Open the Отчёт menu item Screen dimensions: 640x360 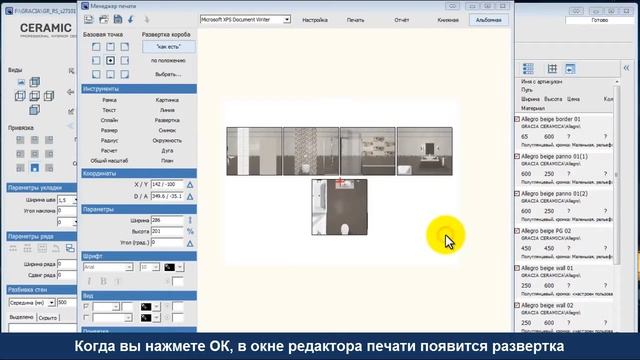(402, 20)
